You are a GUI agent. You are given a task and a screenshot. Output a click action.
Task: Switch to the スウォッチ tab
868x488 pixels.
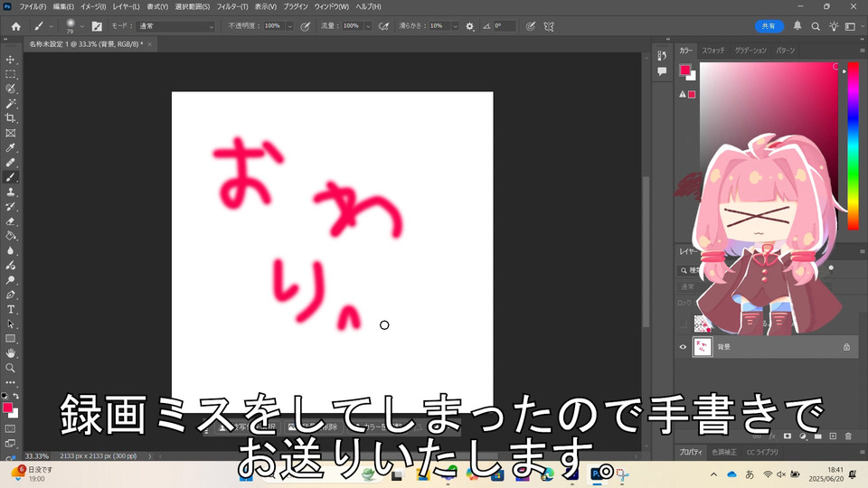point(713,51)
